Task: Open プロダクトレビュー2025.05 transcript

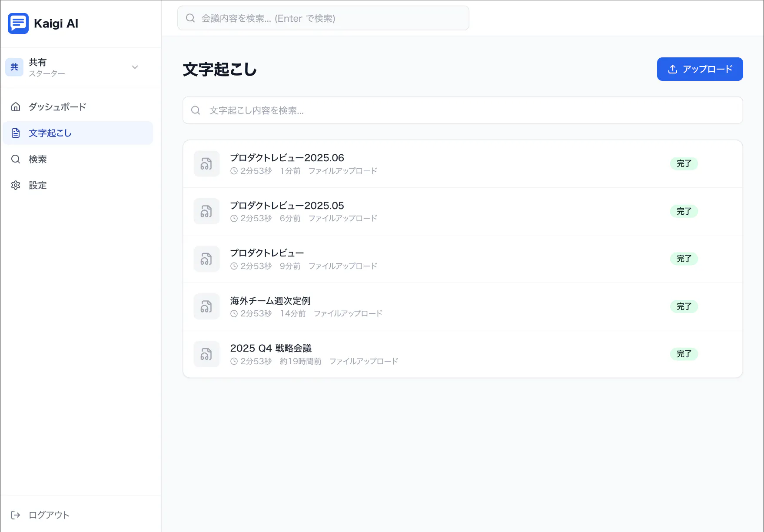Action: point(287,206)
